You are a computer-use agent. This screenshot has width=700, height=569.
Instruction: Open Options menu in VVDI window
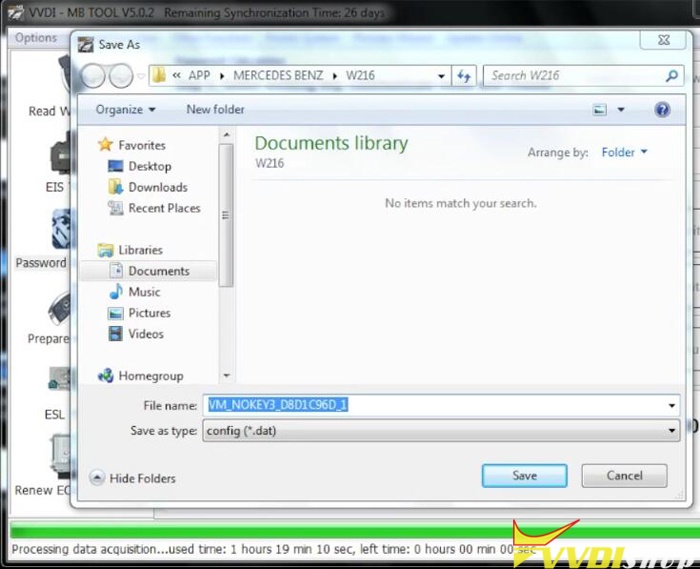pyautogui.click(x=36, y=38)
